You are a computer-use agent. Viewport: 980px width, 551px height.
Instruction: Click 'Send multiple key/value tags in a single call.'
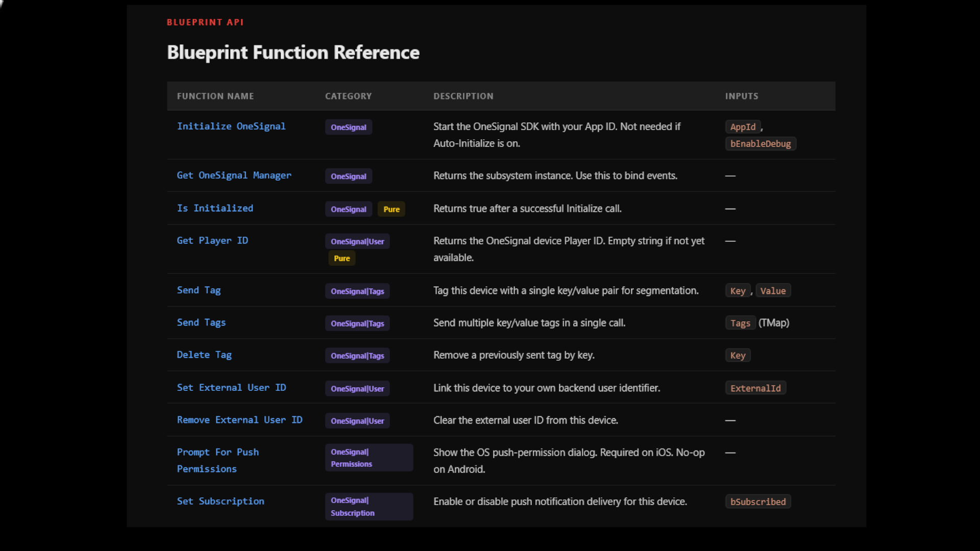[x=529, y=322]
